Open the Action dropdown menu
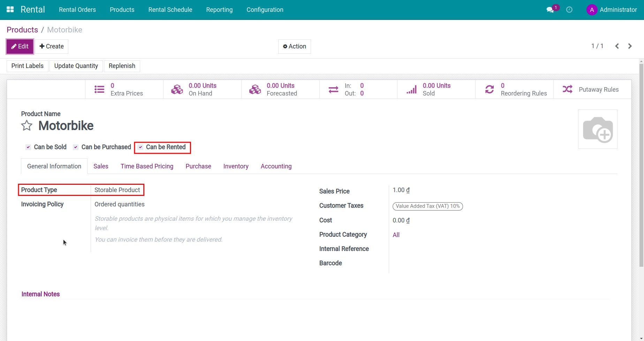644x341 pixels. [294, 46]
